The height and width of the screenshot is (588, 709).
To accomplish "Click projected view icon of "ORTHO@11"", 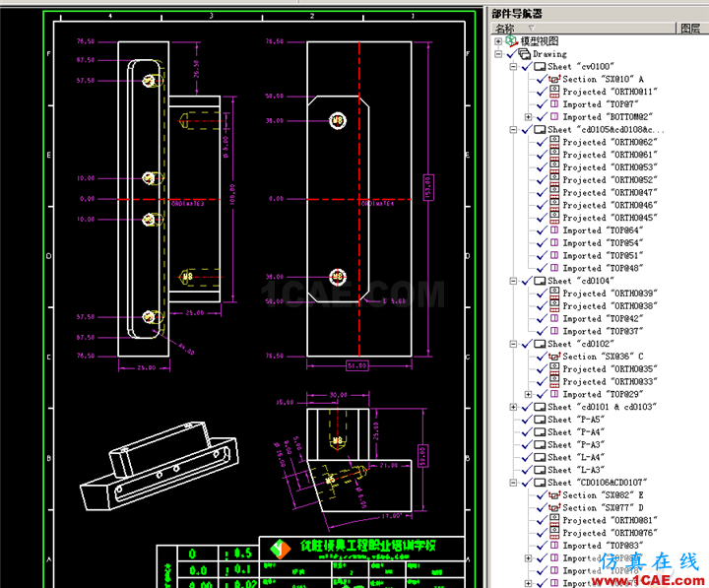I will click(x=554, y=91).
